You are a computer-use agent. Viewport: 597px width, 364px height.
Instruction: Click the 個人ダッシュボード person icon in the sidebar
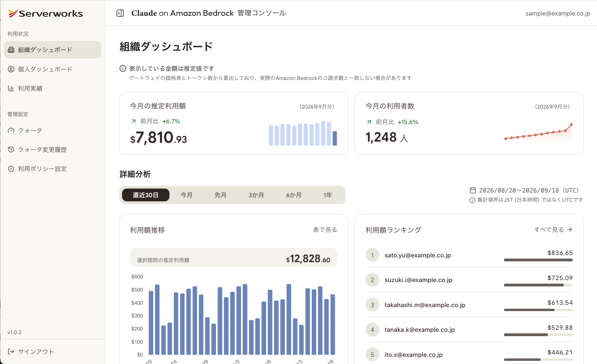tap(11, 69)
